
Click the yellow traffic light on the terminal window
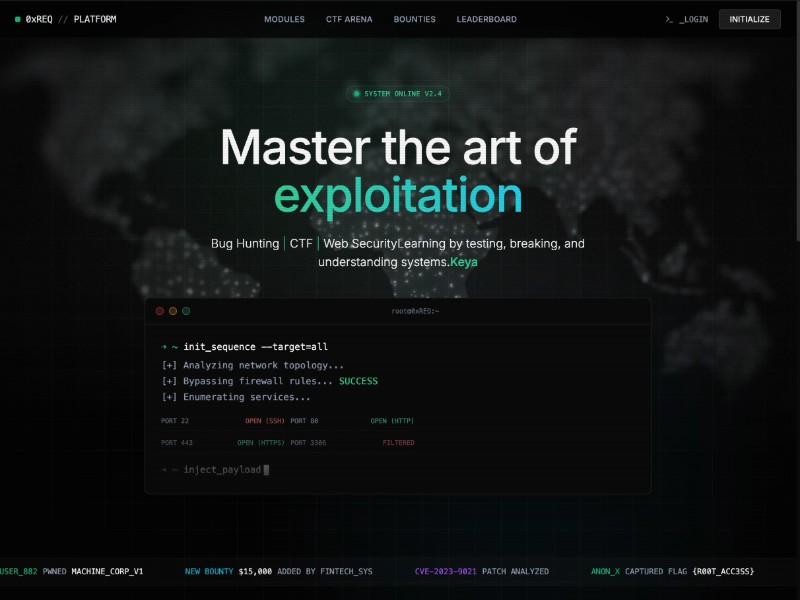[x=172, y=311]
